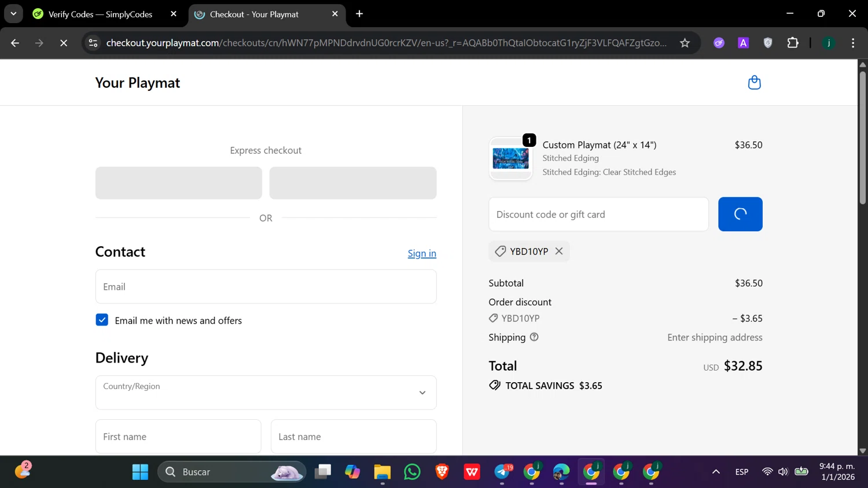Open the purple round extension icon
The width and height of the screenshot is (868, 488).
719,43
